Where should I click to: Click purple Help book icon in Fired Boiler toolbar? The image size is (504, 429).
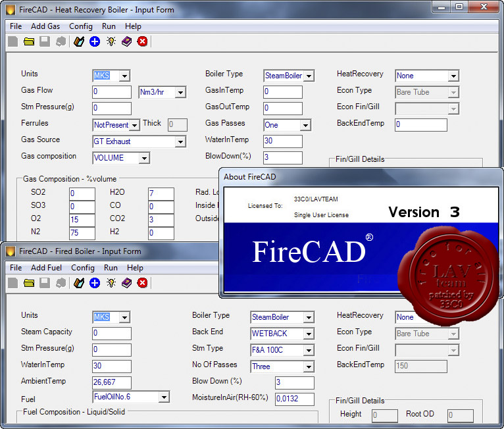point(126,283)
